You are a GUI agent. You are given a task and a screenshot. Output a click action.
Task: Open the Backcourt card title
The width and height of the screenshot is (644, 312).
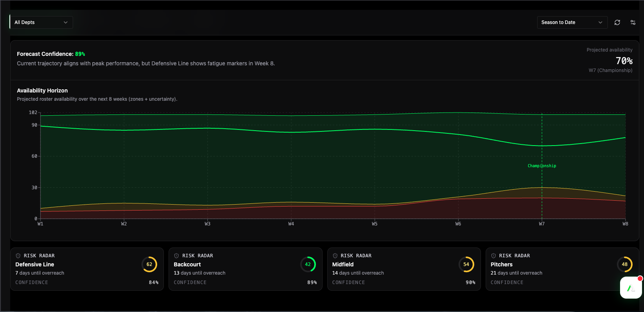187,264
